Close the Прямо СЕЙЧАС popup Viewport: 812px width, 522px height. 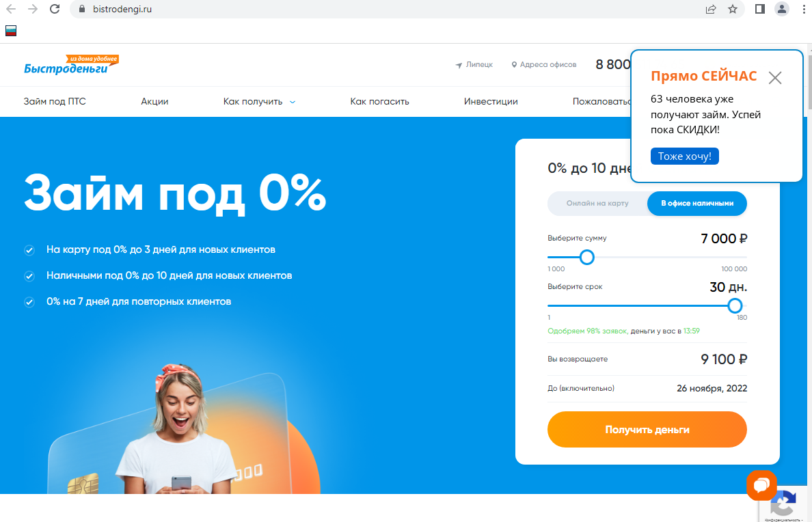[x=774, y=78]
